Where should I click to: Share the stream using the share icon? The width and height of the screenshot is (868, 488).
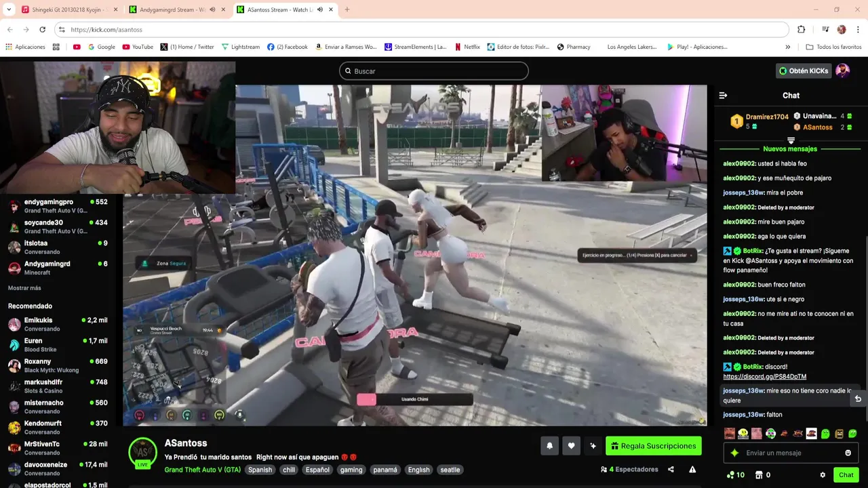click(671, 469)
